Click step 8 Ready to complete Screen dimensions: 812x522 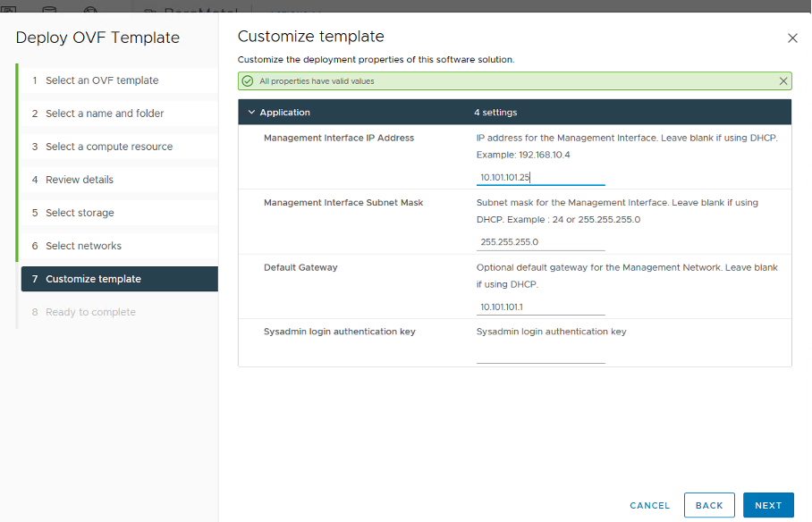[90, 312]
